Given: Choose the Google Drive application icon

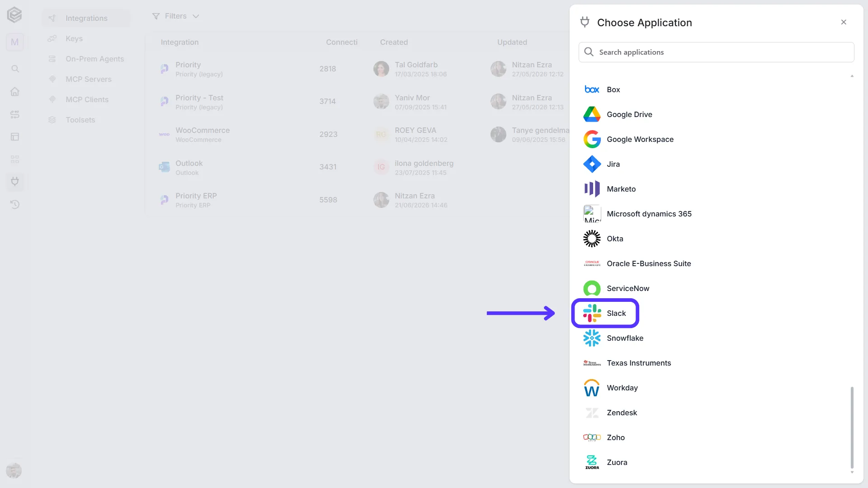Looking at the screenshot, I should [592, 114].
